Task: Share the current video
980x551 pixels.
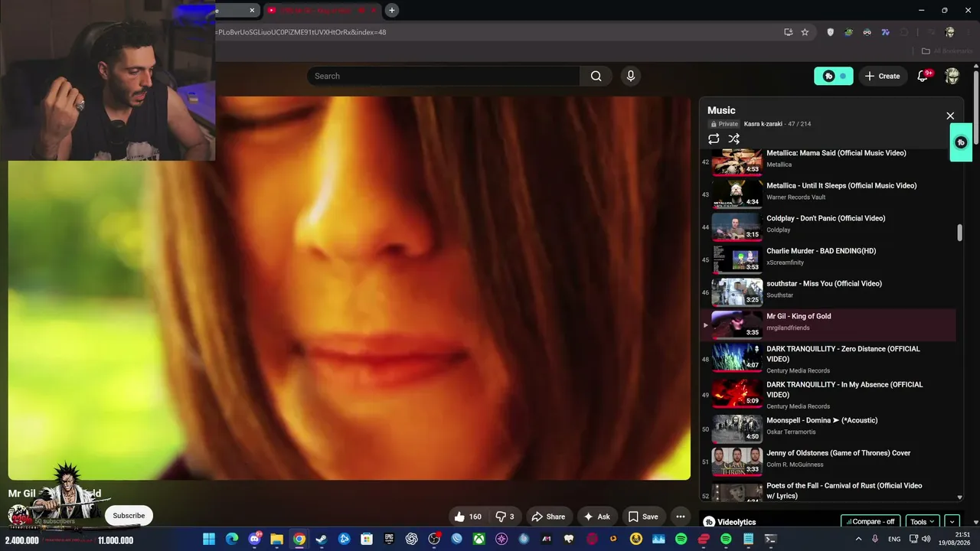Action: click(x=548, y=517)
